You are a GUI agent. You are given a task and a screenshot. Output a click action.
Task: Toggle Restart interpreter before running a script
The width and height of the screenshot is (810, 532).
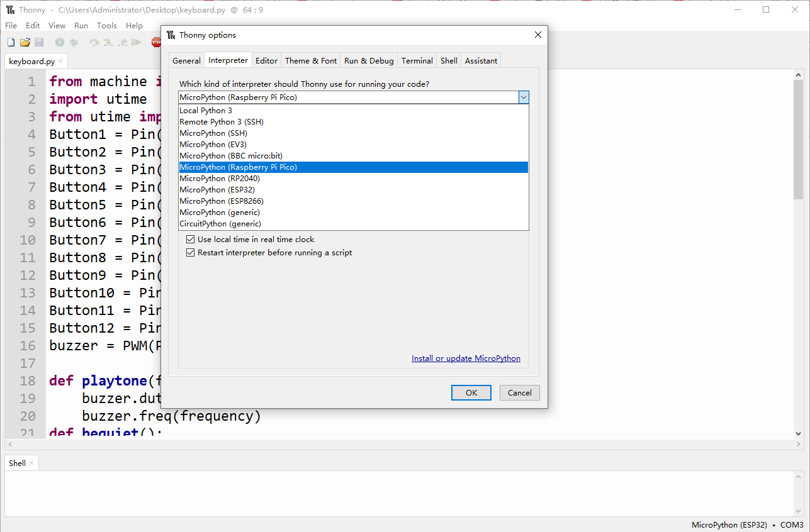click(191, 253)
